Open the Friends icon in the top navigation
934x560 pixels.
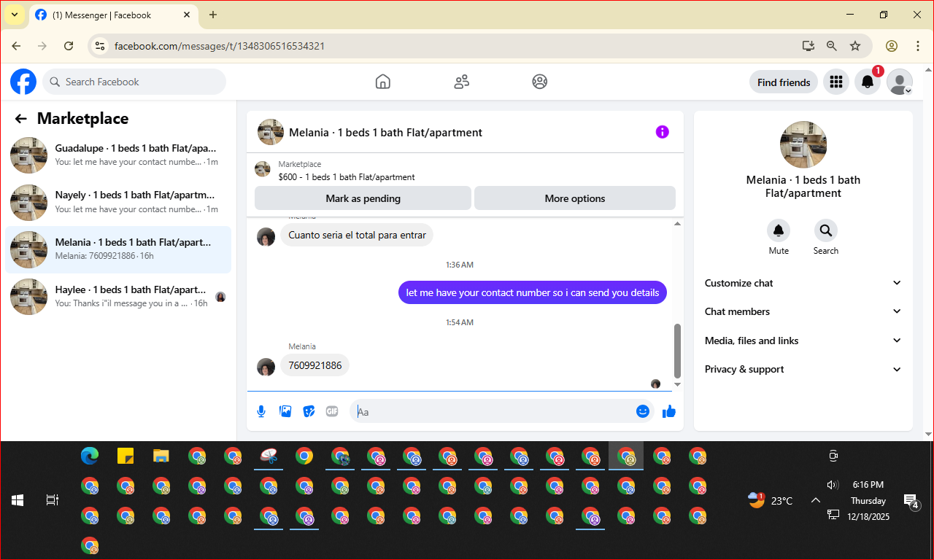click(x=461, y=82)
